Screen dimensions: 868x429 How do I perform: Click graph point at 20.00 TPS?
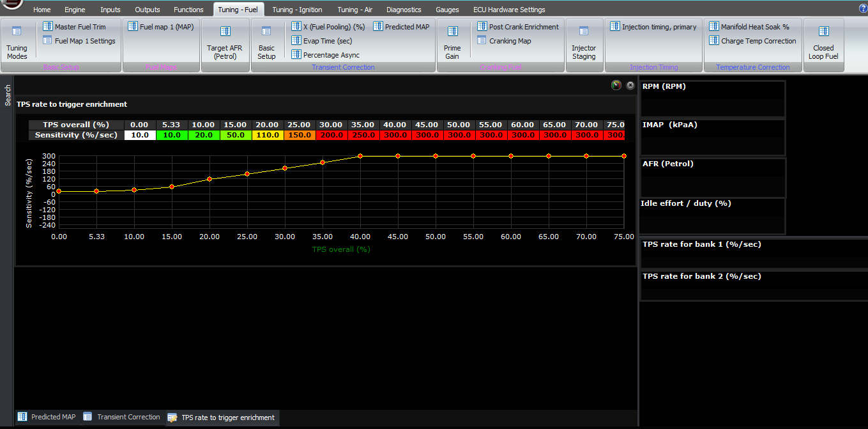click(x=209, y=179)
